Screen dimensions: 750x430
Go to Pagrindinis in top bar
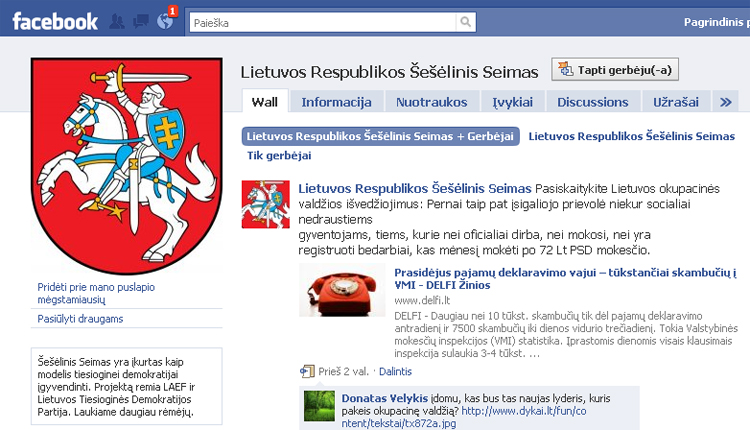[713, 22]
